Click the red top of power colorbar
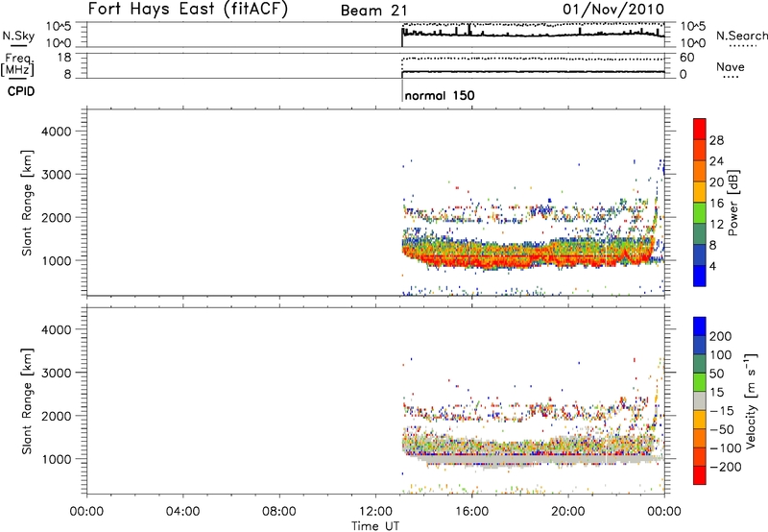 point(700,129)
